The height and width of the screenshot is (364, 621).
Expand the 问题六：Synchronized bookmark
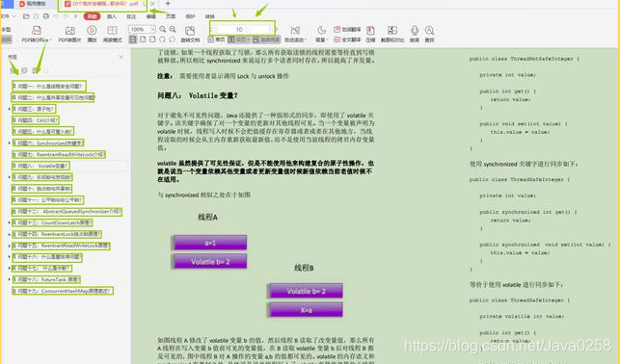click(9, 143)
